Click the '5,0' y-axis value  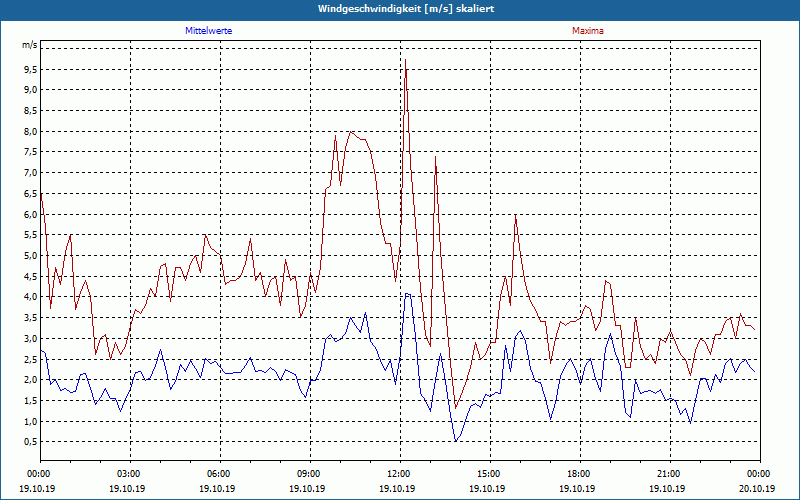[x=31, y=256]
